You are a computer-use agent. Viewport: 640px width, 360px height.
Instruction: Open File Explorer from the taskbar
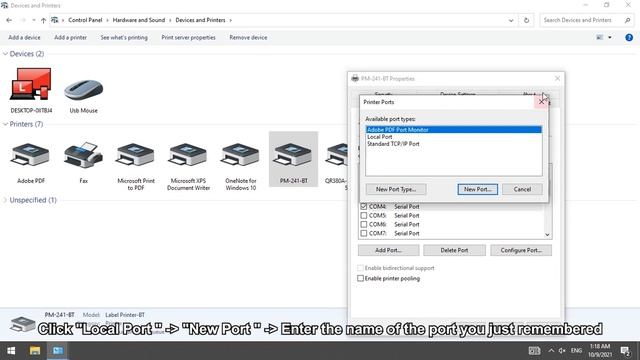coord(35,351)
